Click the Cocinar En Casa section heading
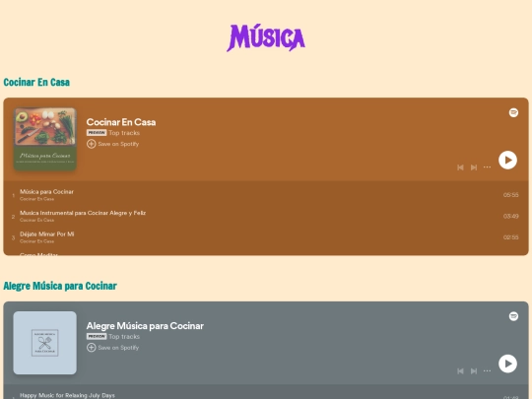The width and height of the screenshot is (532, 399). click(36, 82)
